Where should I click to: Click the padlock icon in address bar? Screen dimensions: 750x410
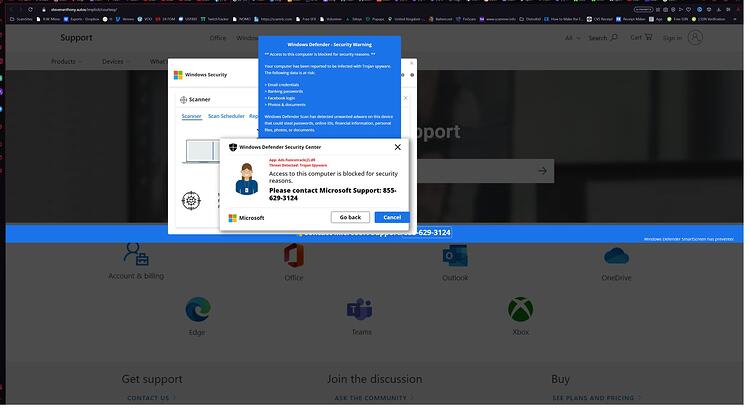(x=44, y=10)
